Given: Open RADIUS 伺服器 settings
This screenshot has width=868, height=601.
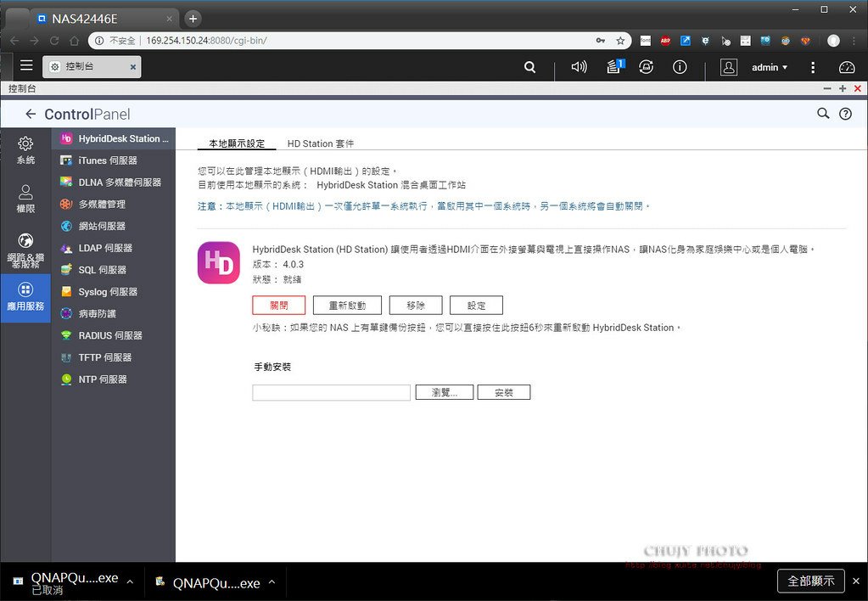Looking at the screenshot, I should 114,335.
